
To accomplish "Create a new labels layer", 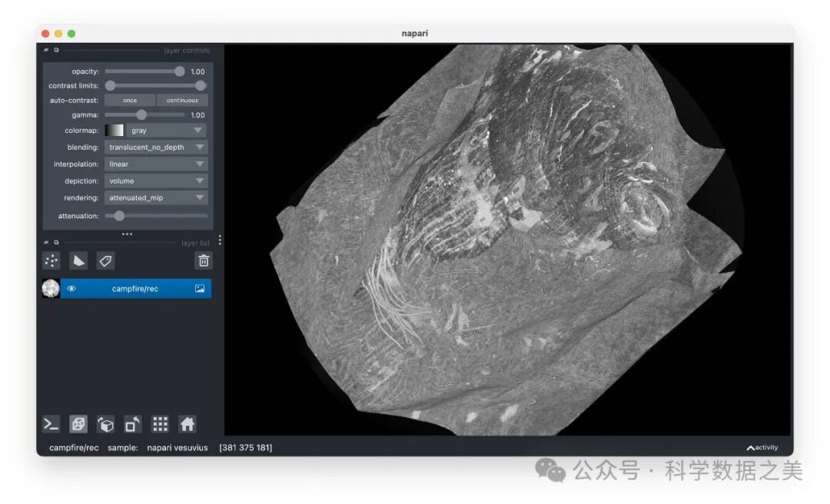I will point(106,260).
